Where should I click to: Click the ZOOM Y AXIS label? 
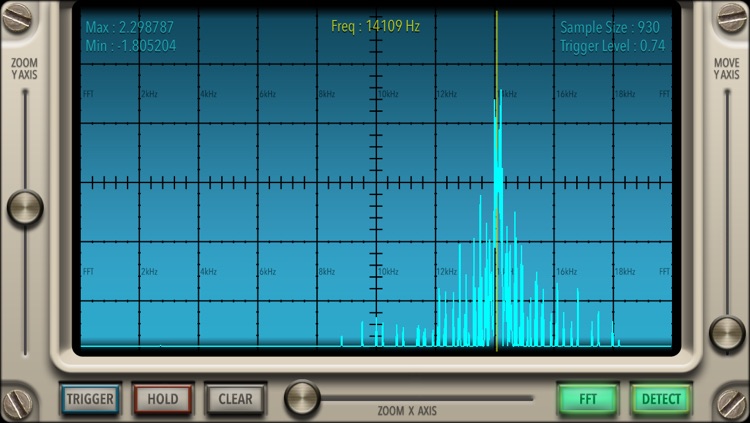click(x=24, y=69)
